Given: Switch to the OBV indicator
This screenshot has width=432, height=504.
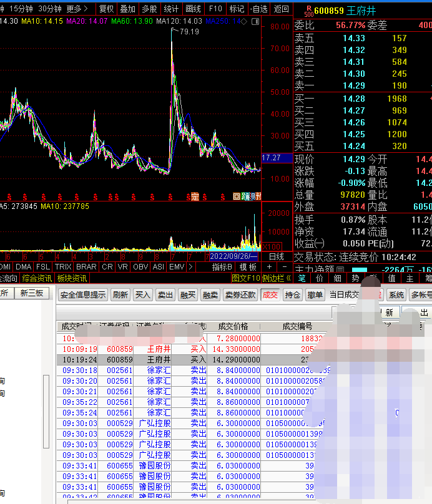Looking at the screenshot, I should 140,267.
